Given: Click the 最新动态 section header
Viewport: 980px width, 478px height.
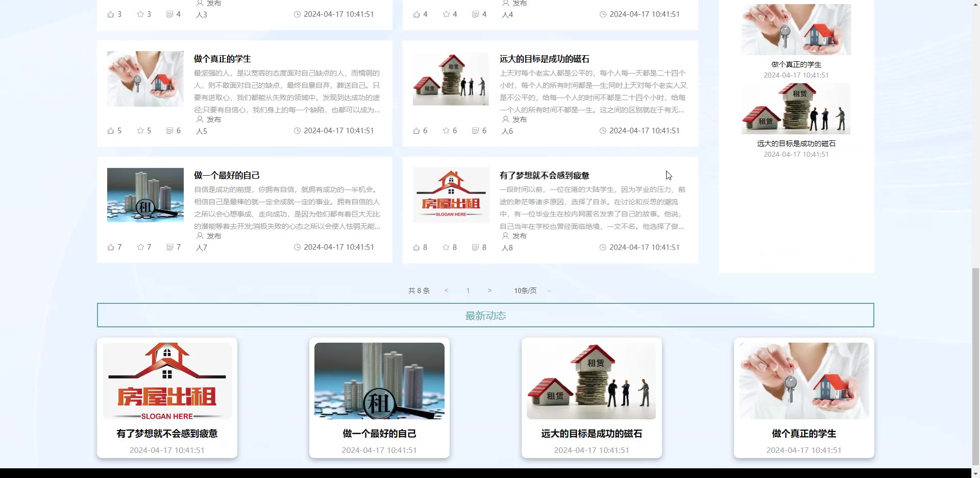Looking at the screenshot, I should coord(485,316).
